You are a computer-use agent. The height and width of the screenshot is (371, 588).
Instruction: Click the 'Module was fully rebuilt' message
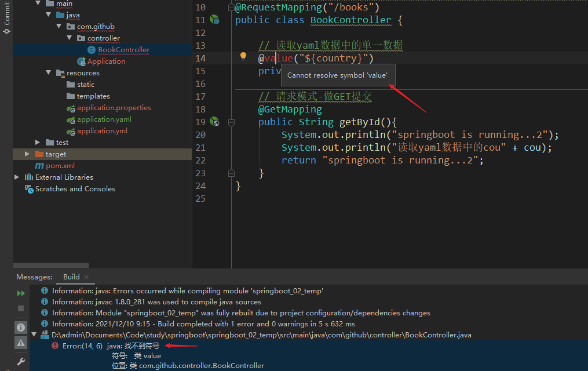[x=241, y=312]
